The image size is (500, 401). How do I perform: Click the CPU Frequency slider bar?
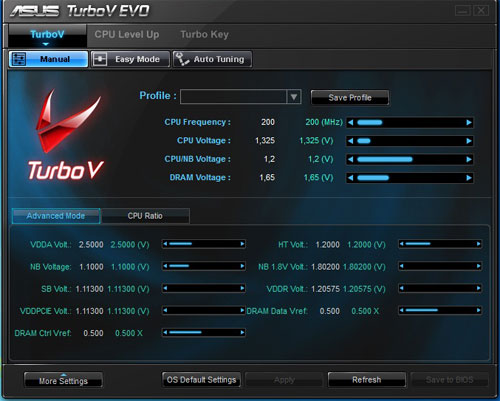(x=410, y=122)
